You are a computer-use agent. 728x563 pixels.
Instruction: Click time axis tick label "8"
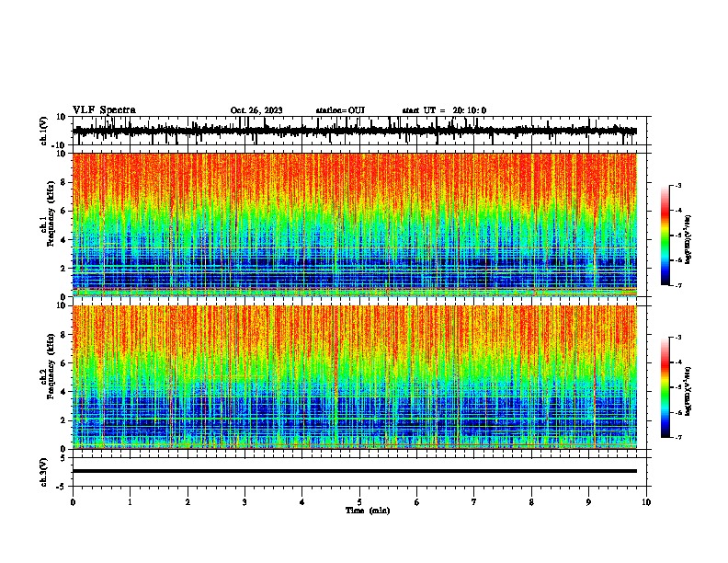[x=531, y=501]
